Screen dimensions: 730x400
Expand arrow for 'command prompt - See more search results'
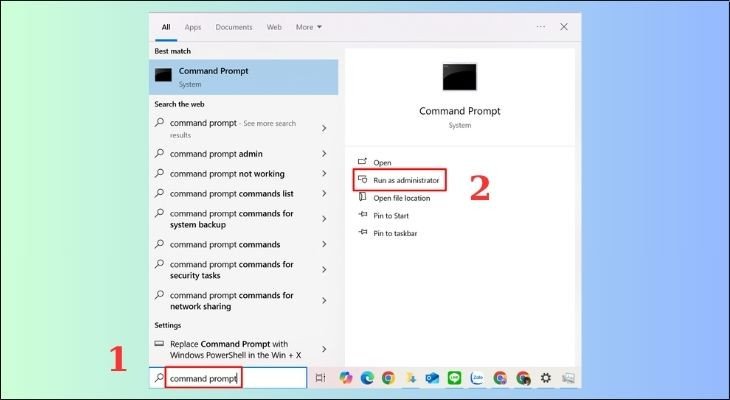tap(324, 128)
